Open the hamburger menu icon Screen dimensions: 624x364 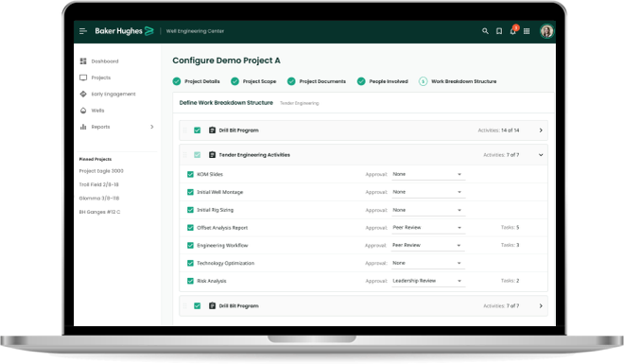[x=83, y=31]
